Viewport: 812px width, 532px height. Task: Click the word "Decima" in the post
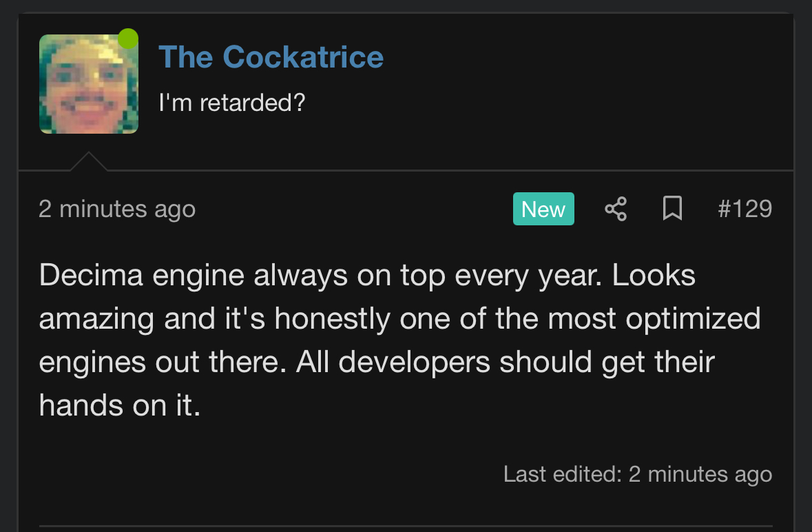[x=91, y=276]
